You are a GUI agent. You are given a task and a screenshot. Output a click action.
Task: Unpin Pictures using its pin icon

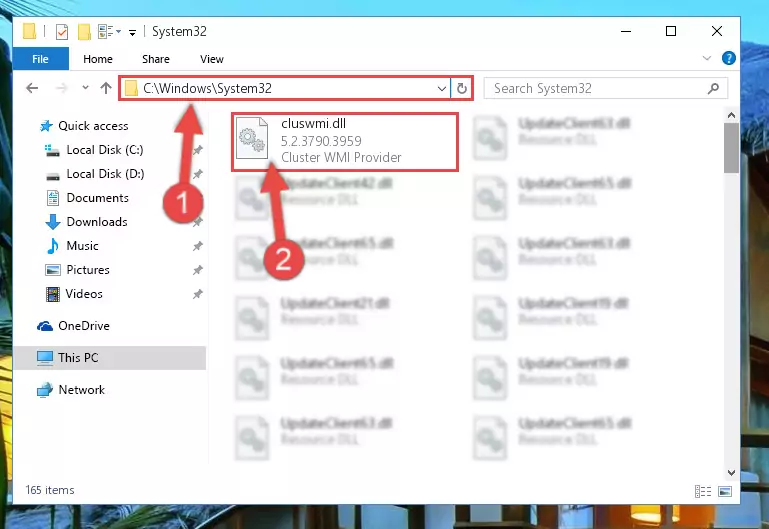tap(197, 270)
